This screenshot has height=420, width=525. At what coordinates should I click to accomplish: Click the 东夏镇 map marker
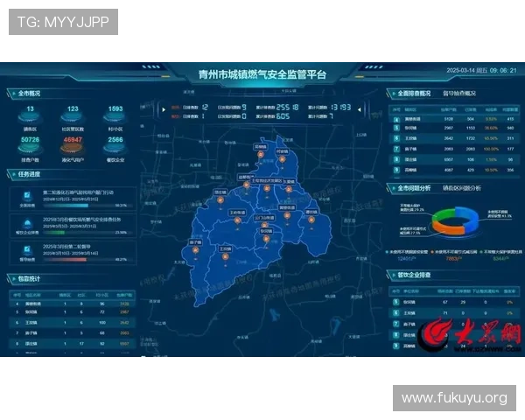289,189
